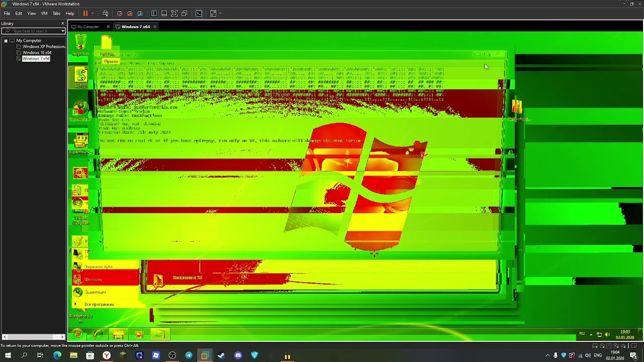
Task: Open the File menu
Action: [x=7, y=14]
